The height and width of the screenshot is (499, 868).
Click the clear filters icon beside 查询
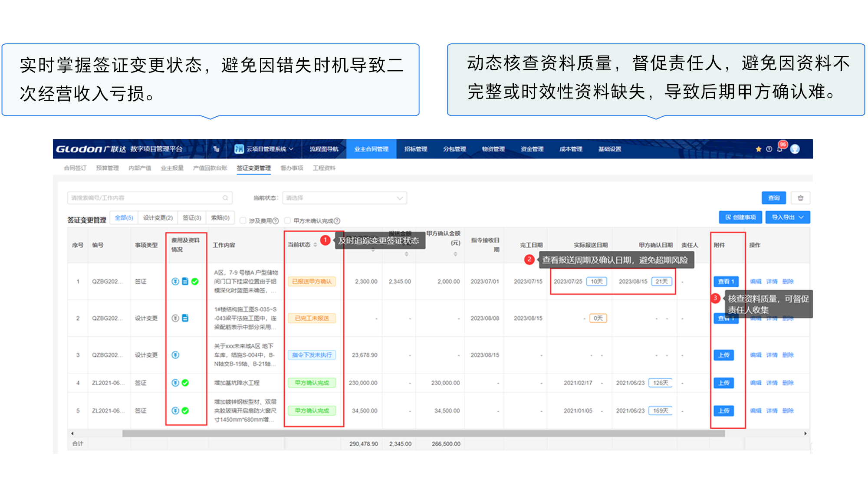[800, 198]
